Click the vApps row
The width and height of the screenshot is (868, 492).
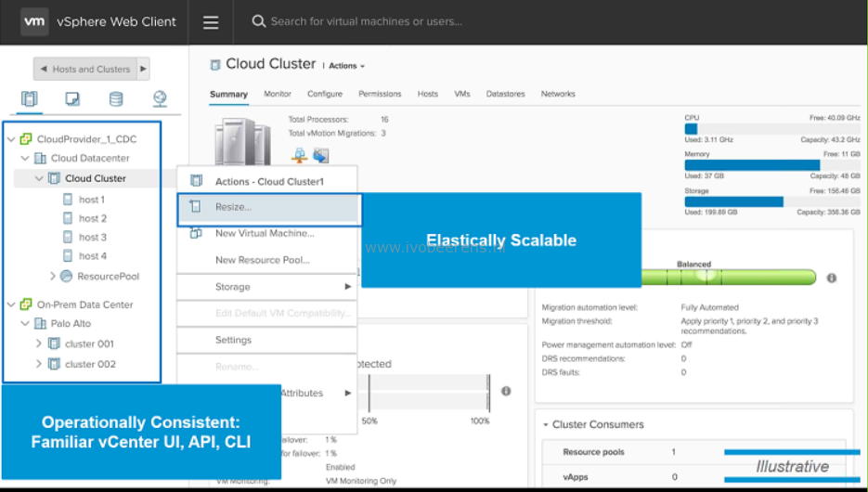693,476
